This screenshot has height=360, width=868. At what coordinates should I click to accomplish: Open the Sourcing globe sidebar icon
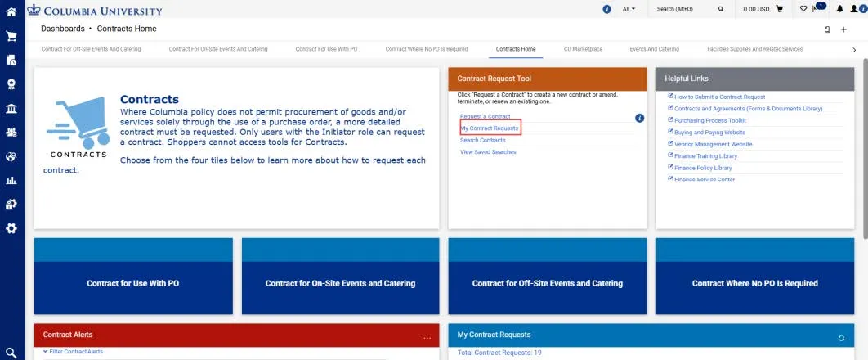[x=11, y=157]
